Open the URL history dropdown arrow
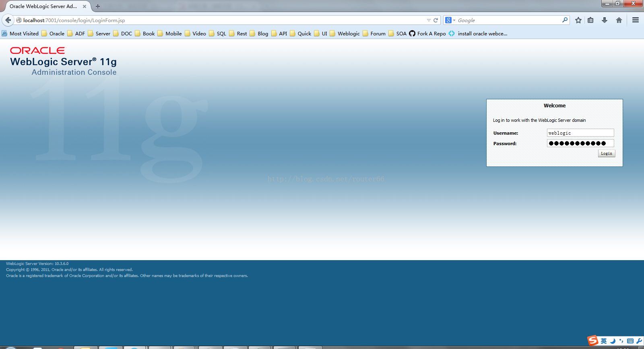Image resolution: width=644 pixels, height=349 pixels. click(429, 20)
